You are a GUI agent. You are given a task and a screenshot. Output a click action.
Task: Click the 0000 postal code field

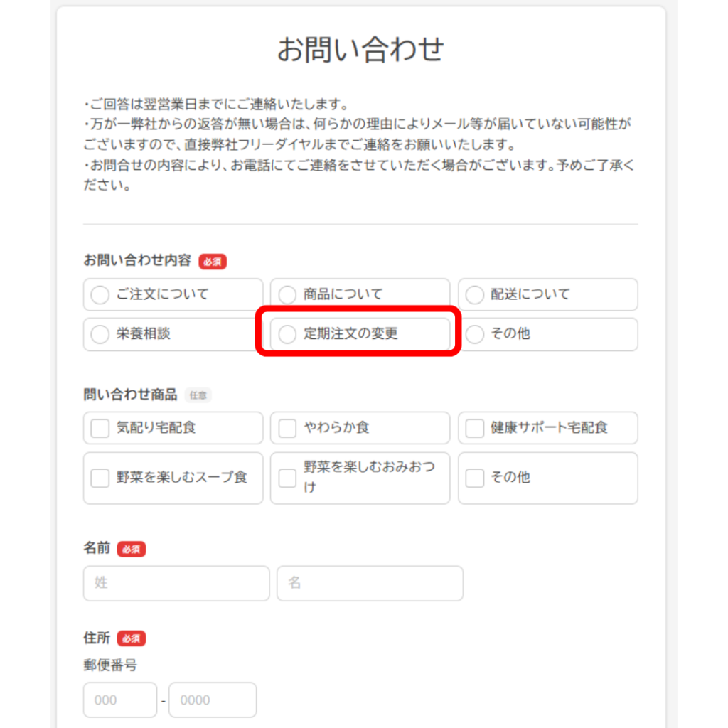pos(212,700)
